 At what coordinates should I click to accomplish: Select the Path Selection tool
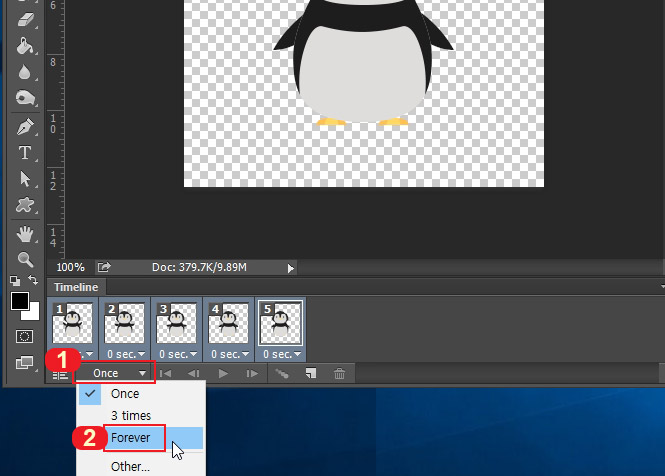point(25,179)
